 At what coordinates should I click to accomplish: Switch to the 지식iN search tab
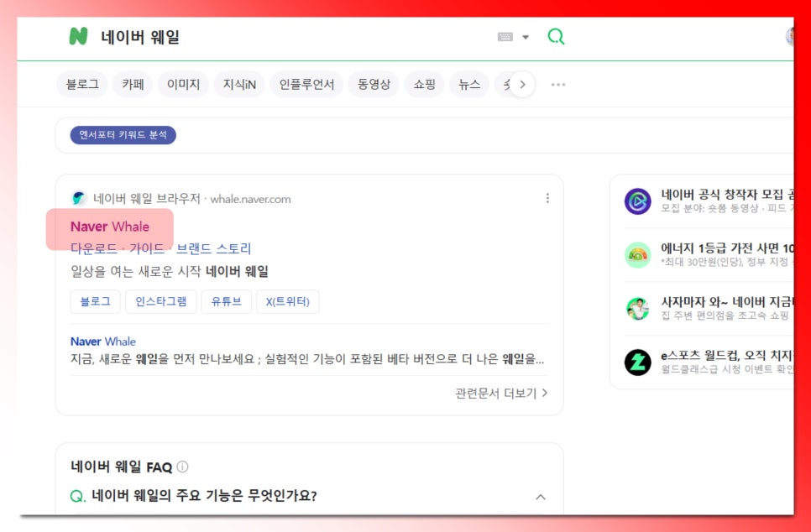(x=239, y=84)
